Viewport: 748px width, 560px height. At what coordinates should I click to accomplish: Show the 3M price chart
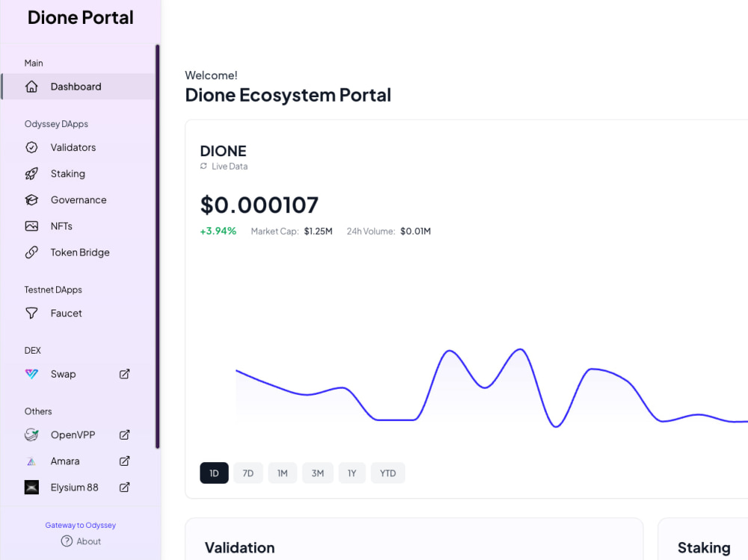(x=318, y=473)
